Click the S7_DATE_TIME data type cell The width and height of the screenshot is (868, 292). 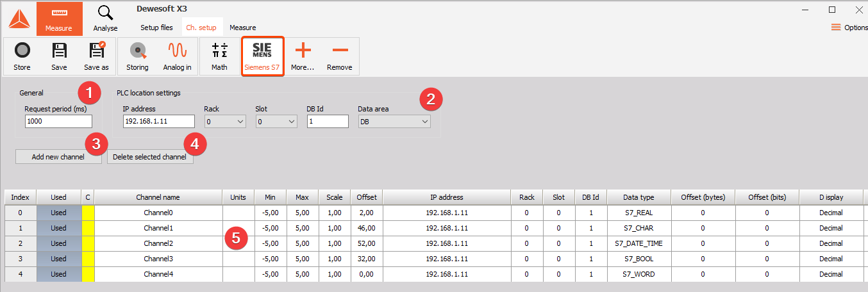638,243
